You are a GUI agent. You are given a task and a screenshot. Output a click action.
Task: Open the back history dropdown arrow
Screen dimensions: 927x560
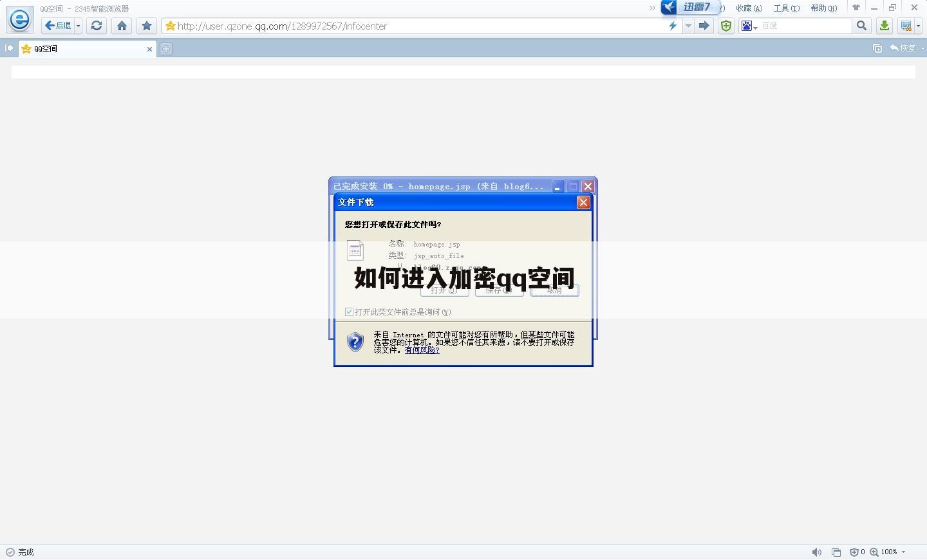coord(79,26)
